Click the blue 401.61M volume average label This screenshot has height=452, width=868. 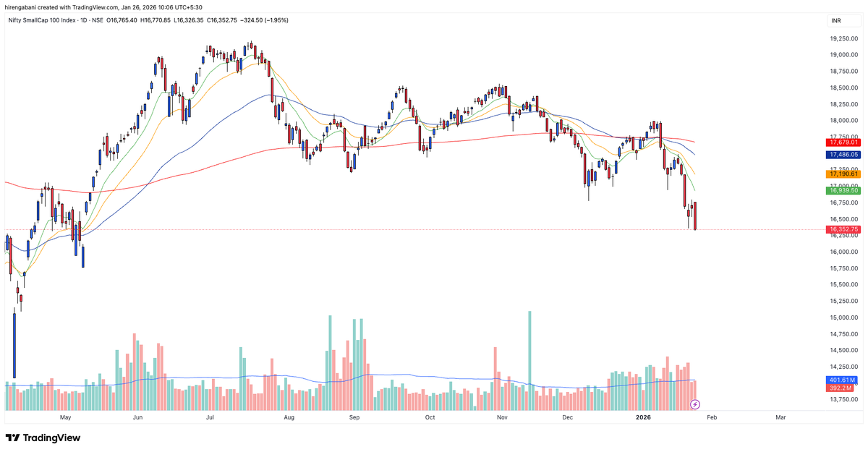[x=841, y=380]
